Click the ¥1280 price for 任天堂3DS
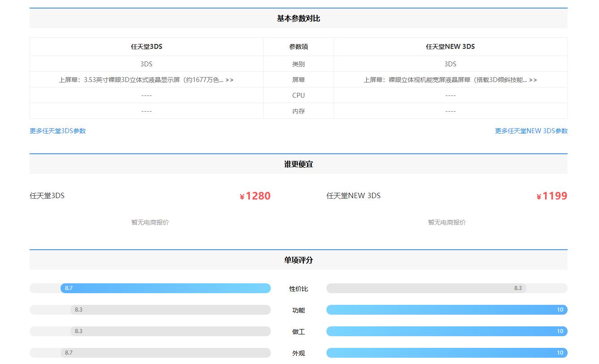Screen dimensions: 599x364 (255, 196)
